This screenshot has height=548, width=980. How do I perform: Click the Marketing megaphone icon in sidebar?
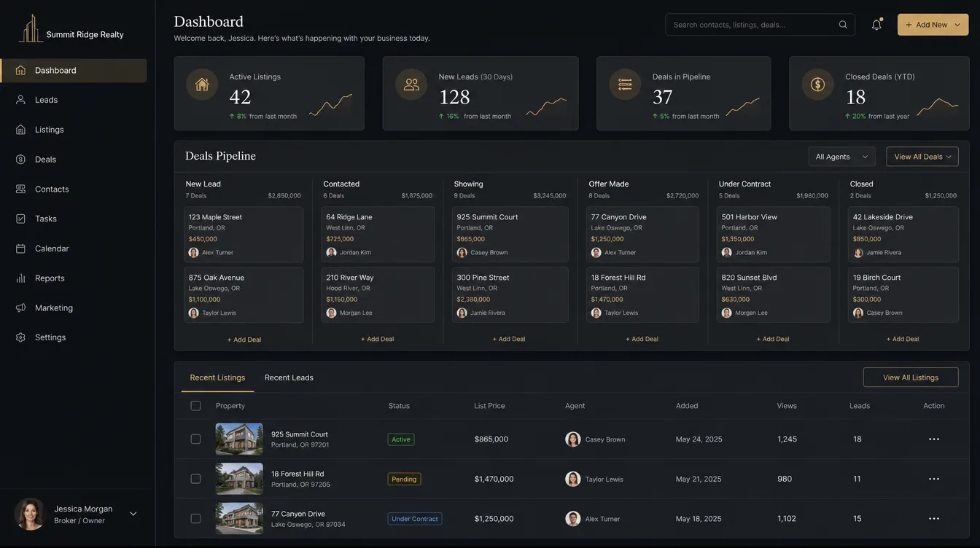[20, 308]
